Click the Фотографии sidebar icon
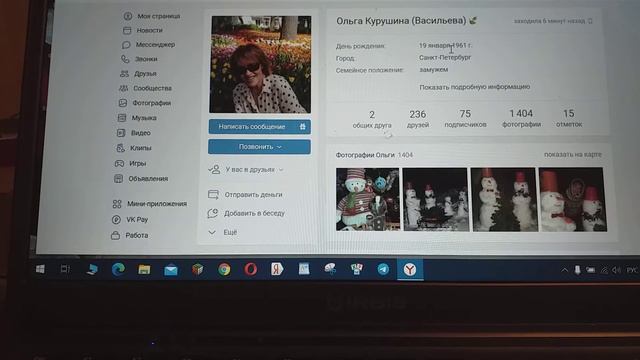The image size is (640, 360). (x=122, y=103)
